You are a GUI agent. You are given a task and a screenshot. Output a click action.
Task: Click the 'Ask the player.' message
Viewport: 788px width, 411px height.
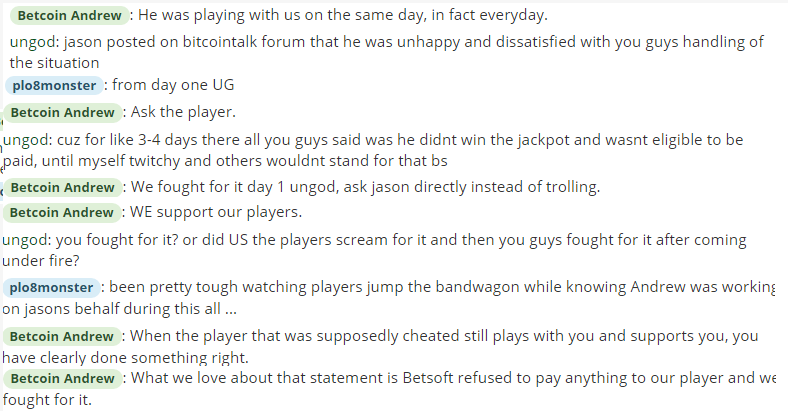coord(183,112)
